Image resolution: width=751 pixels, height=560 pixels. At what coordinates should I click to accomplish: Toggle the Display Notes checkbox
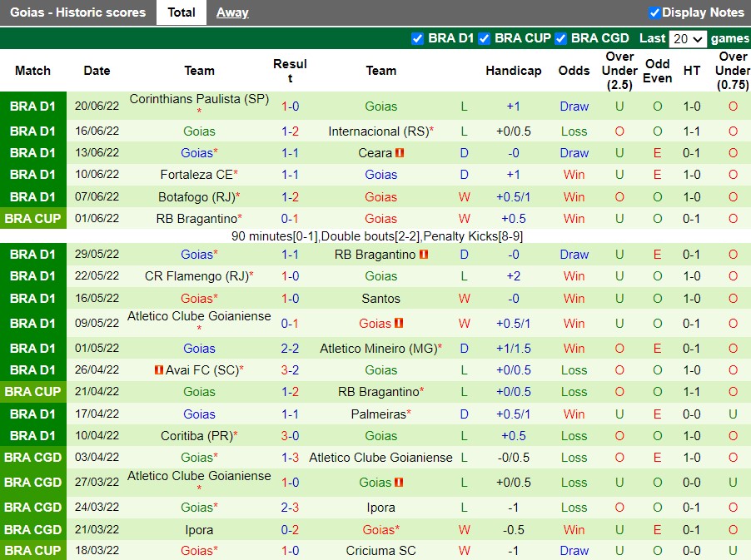(x=654, y=13)
